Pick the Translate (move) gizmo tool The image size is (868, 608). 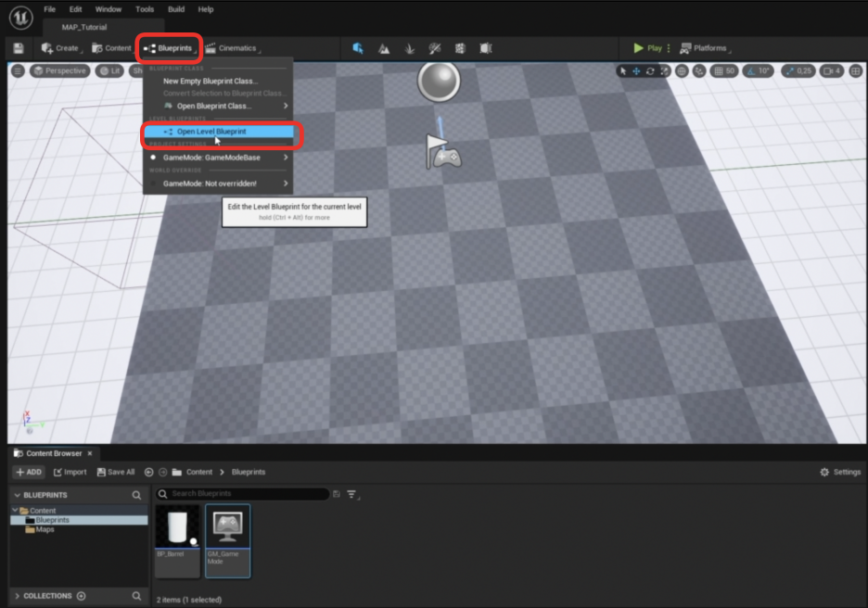coord(636,70)
